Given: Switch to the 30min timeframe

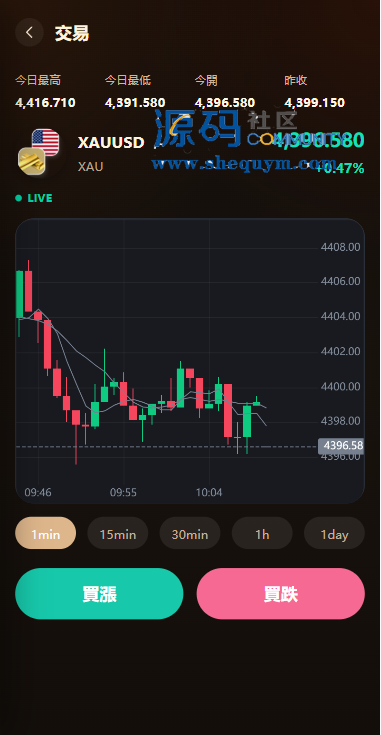Looking at the screenshot, I should tap(190, 533).
